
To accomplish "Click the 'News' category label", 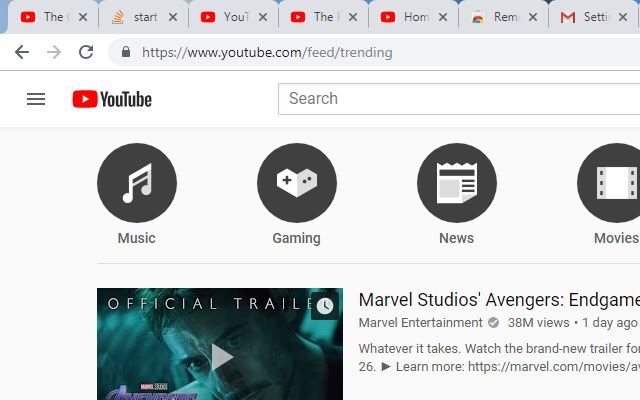I will [457, 238].
